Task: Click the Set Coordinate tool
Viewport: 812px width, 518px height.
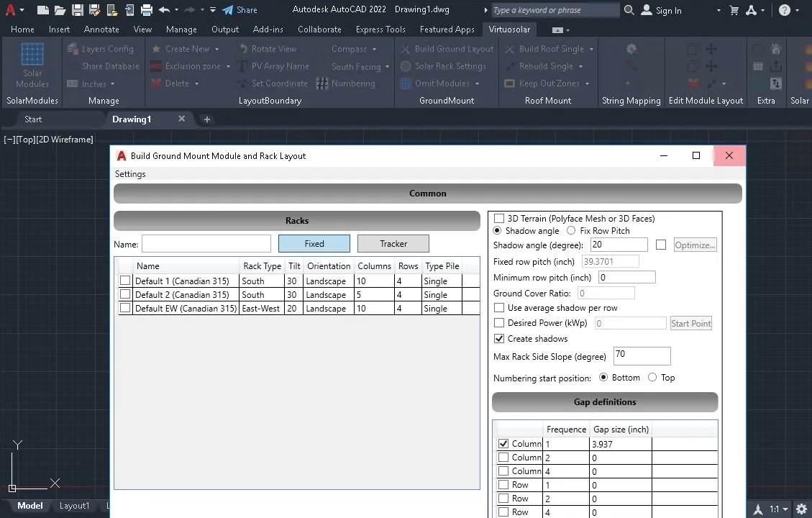Action: [273, 83]
